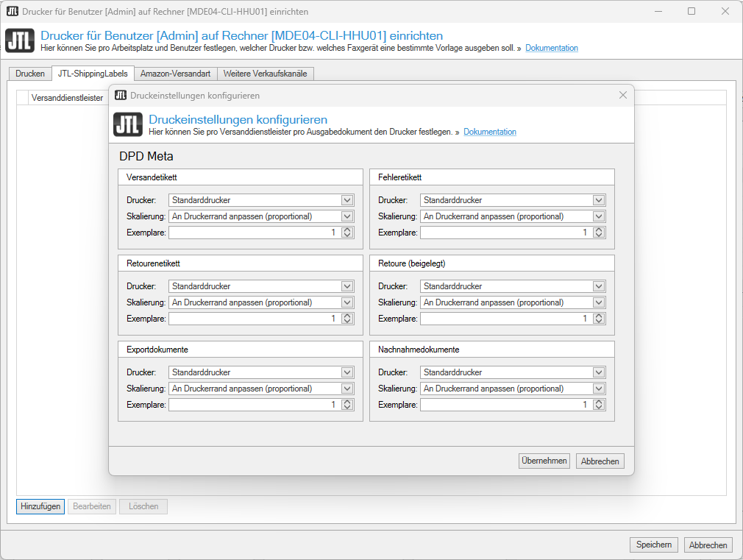Viewport: 743px width, 560px height.
Task: Open the Amazon-Versandart tab
Action: [x=175, y=74]
